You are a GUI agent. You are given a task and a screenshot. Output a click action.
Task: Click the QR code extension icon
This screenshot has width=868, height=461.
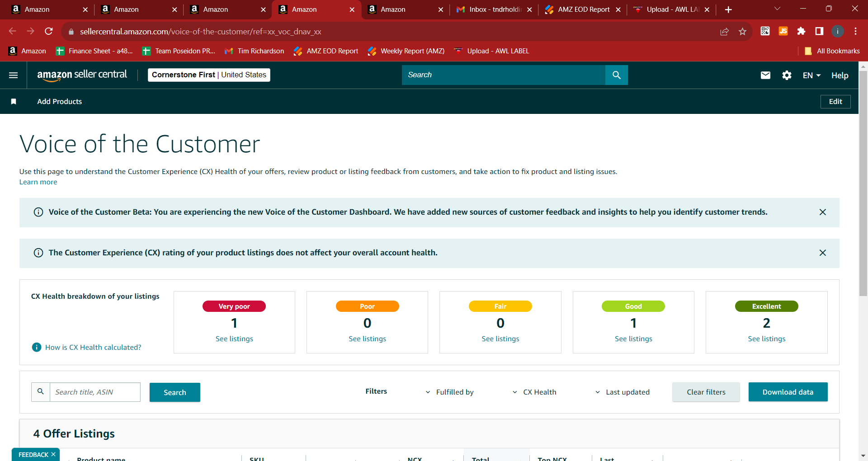(765, 31)
